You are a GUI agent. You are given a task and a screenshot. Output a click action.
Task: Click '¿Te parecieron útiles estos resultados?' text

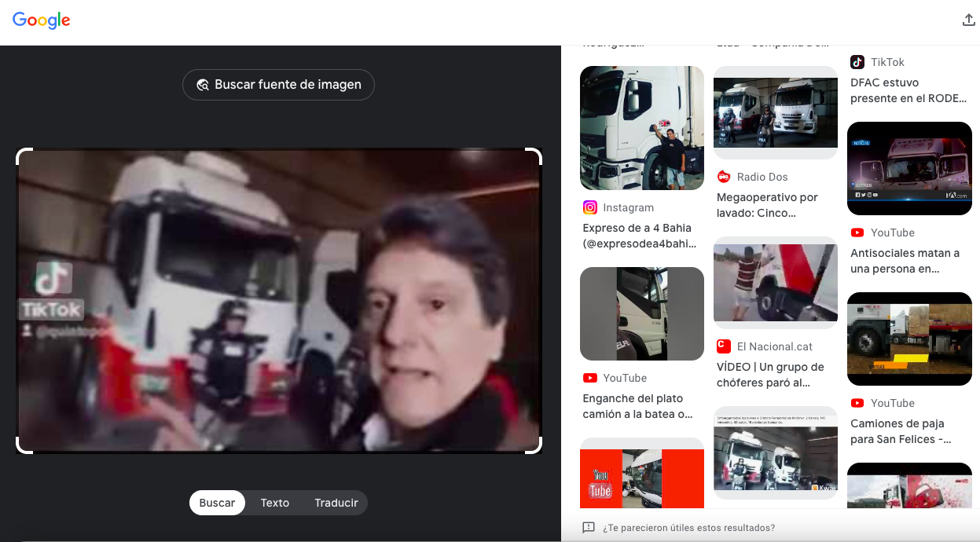(x=688, y=528)
